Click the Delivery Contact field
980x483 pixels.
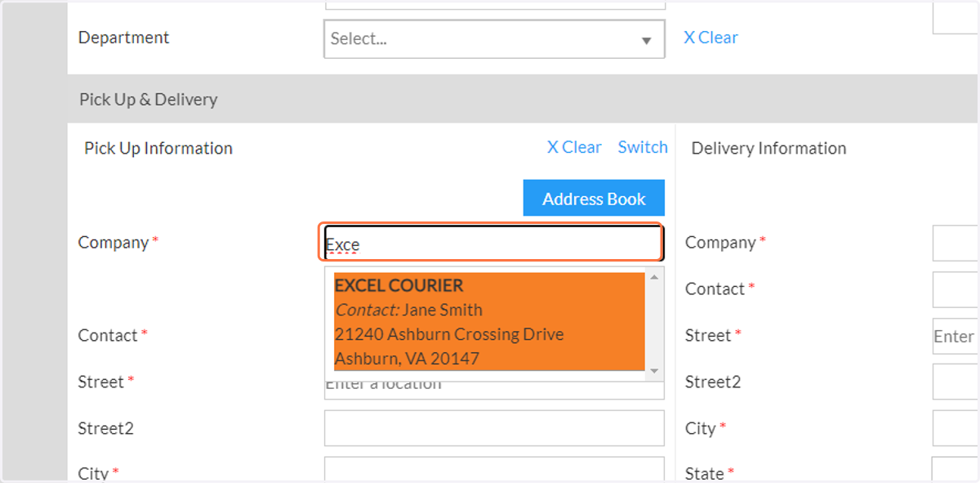[955, 289]
